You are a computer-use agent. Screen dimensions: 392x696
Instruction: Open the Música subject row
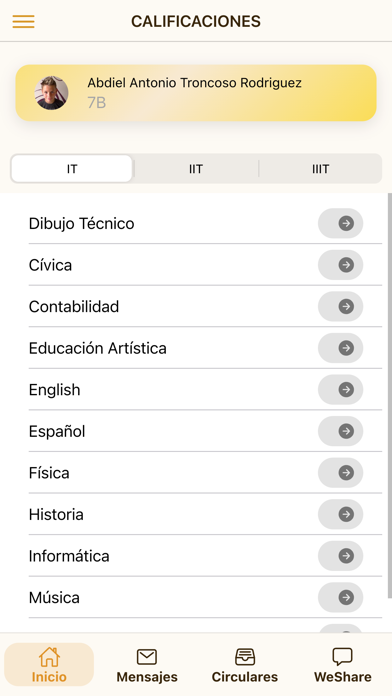tap(205, 597)
